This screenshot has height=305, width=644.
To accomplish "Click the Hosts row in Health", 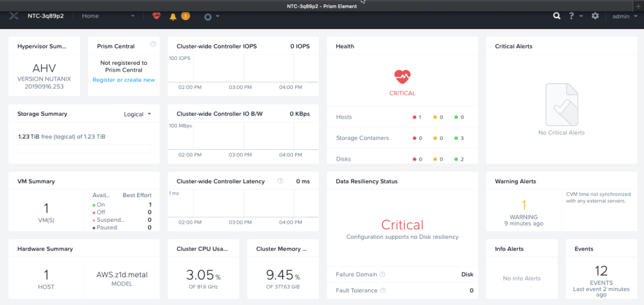I will (402, 117).
